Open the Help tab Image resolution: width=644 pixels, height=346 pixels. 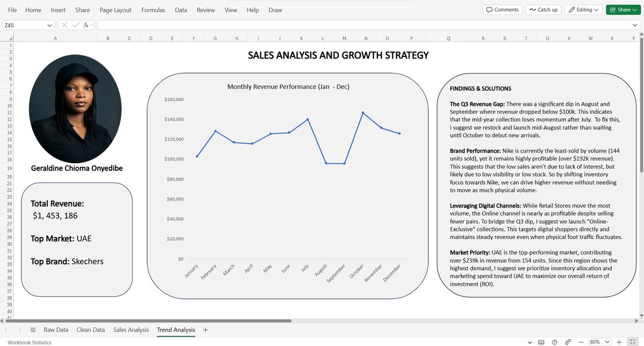(x=252, y=10)
